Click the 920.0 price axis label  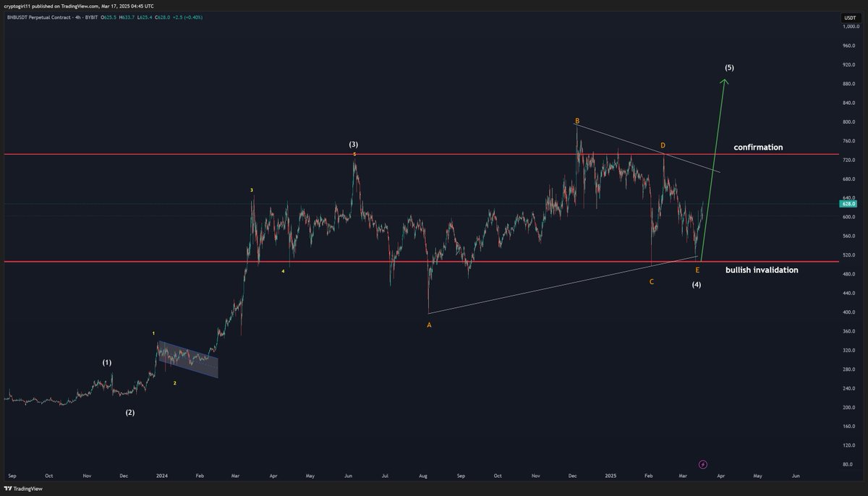(849, 65)
